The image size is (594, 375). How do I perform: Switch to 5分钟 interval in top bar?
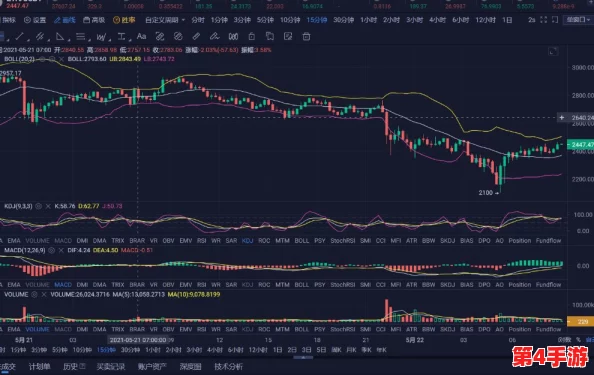tap(265, 20)
